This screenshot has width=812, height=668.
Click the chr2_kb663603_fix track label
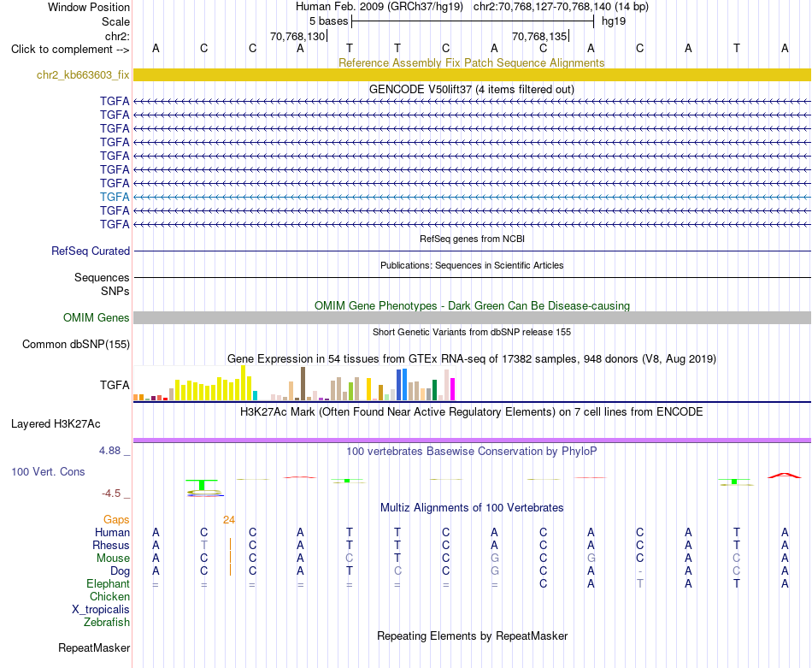[83, 74]
